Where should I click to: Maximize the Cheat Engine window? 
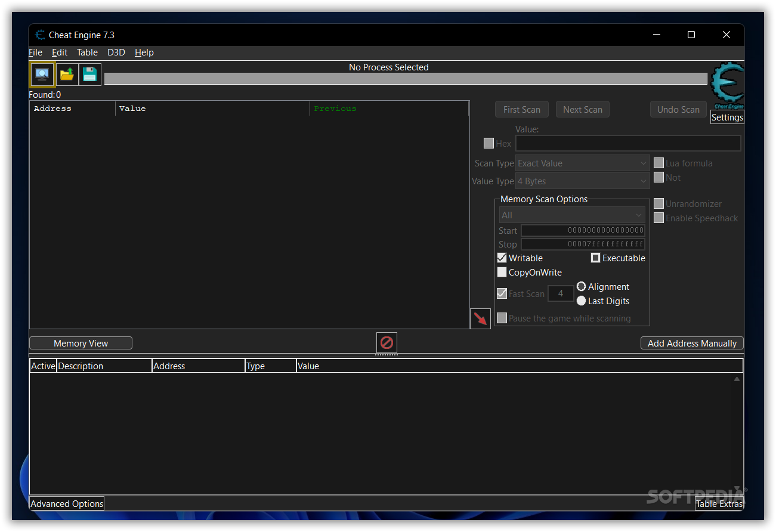tap(691, 35)
